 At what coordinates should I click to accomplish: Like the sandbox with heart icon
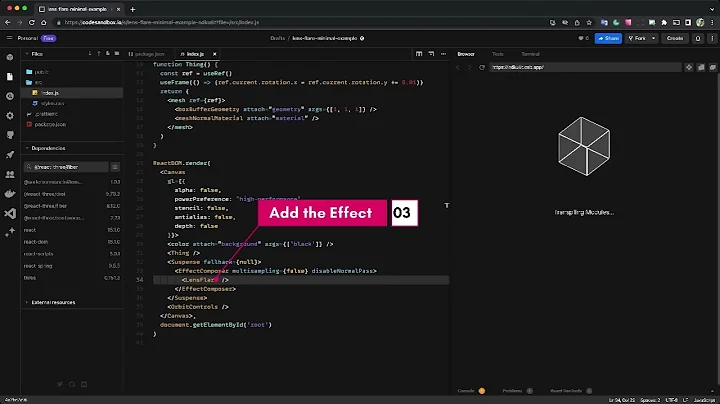tap(583, 38)
